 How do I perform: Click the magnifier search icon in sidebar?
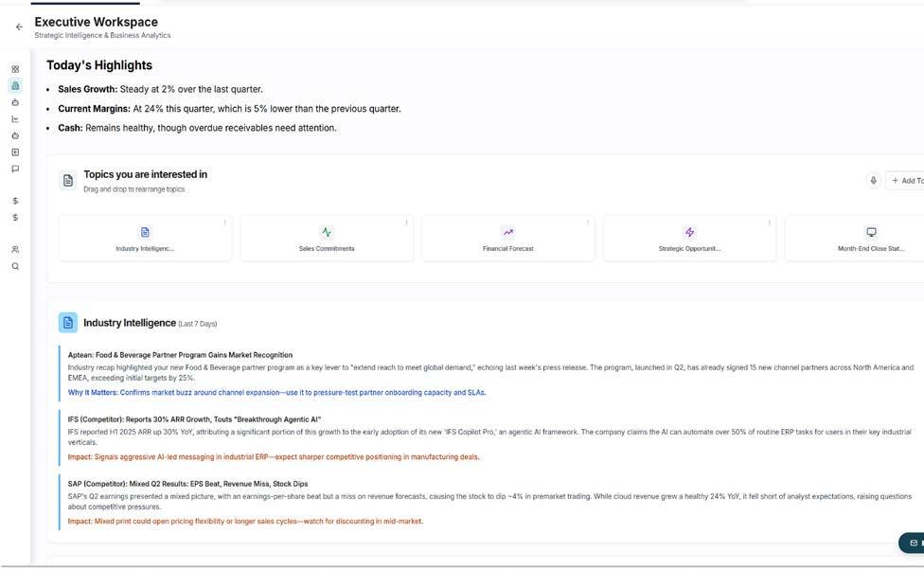pyautogui.click(x=15, y=266)
